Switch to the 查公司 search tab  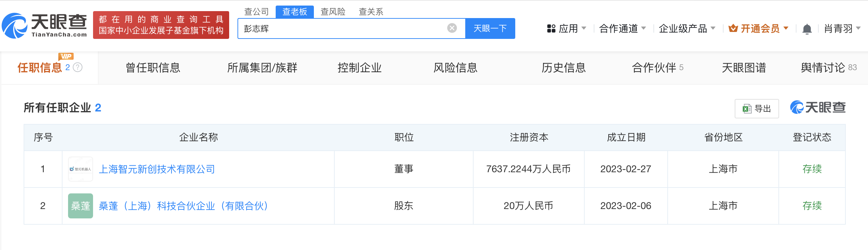tap(257, 12)
